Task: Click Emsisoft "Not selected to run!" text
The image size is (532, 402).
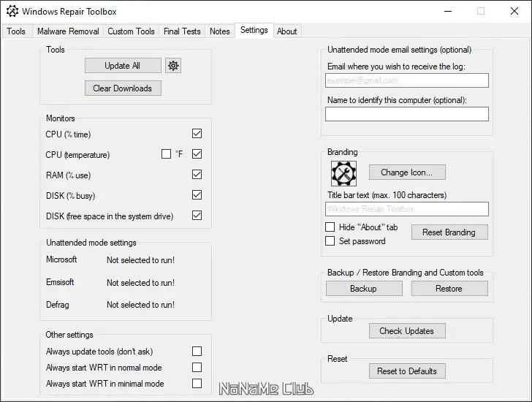Action: coord(140,283)
